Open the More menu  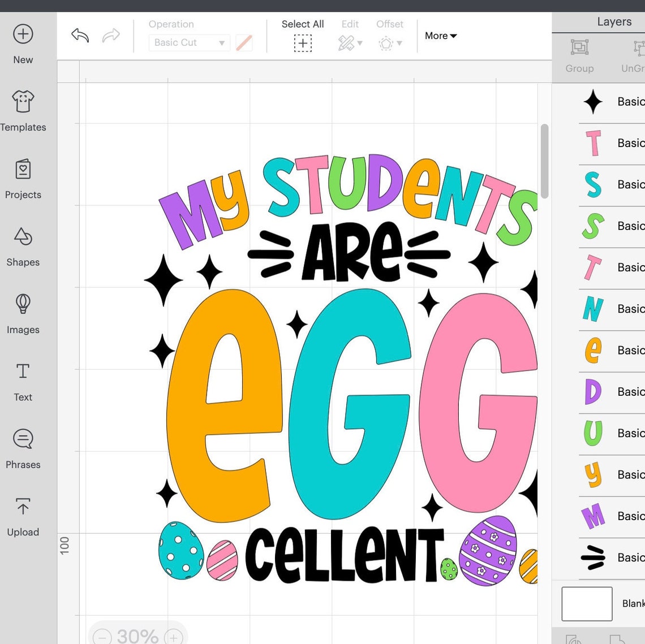click(440, 36)
